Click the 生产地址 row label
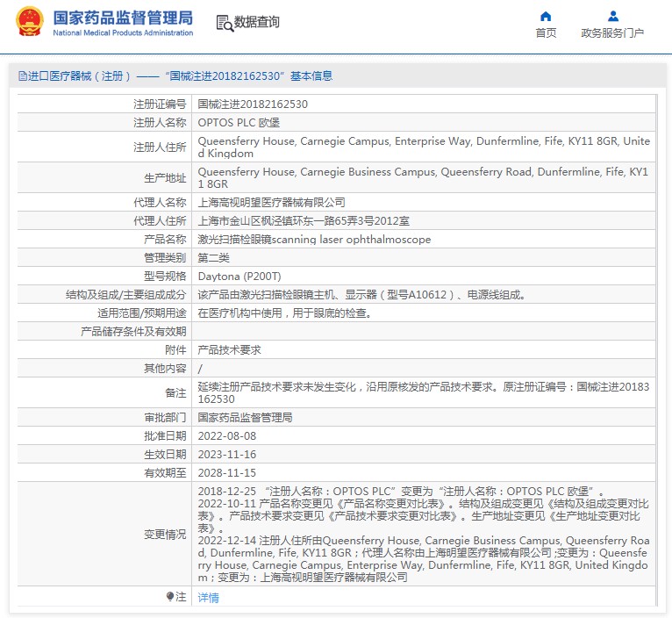The image size is (672, 618). point(165,177)
